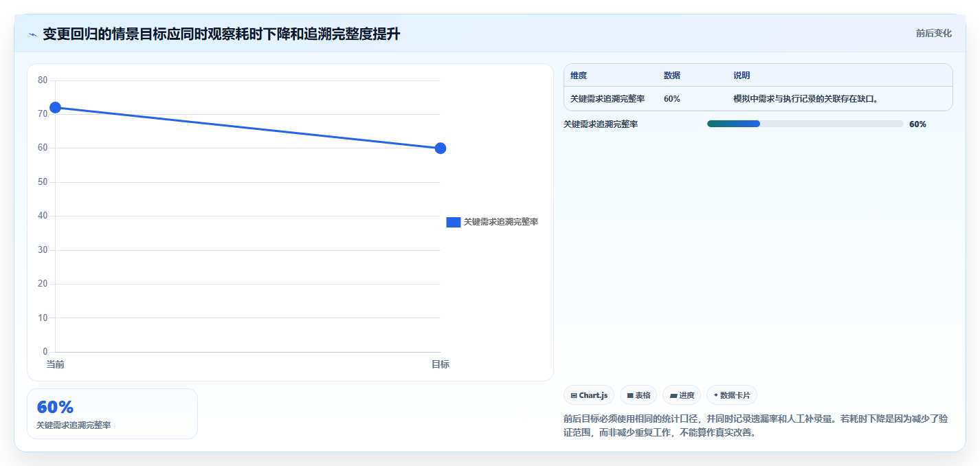Click the sparkle icon in 数据卡片 chip
Image resolution: width=980 pixels, height=466 pixels.
pyautogui.click(x=716, y=395)
